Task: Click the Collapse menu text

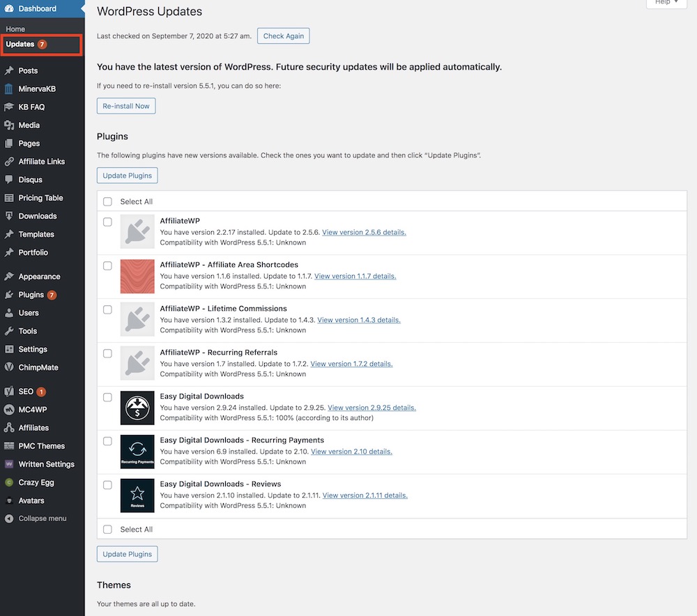Action: tap(43, 518)
